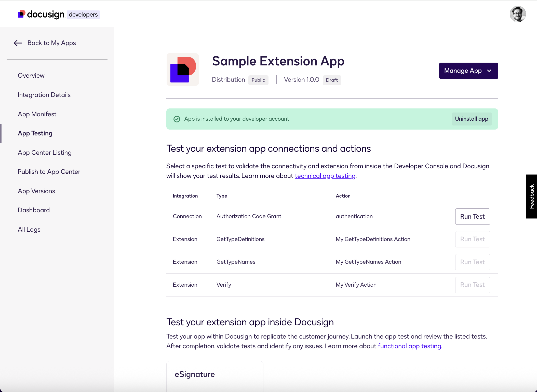Open the user profile avatar menu
Image resolution: width=537 pixels, height=392 pixels.
pyautogui.click(x=518, y=14)
